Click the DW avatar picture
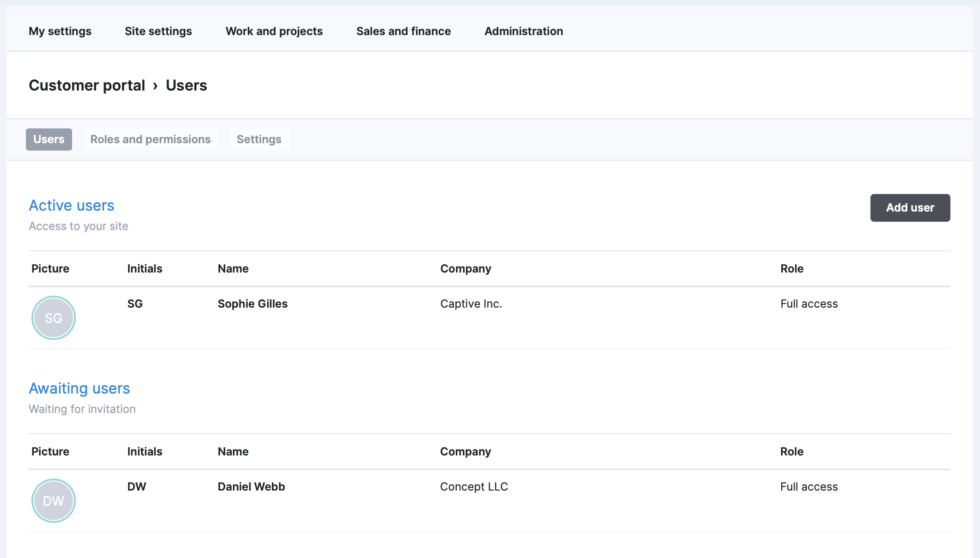Image resolution: width=980 pixels, height=558 pixels. coord(54,500)
